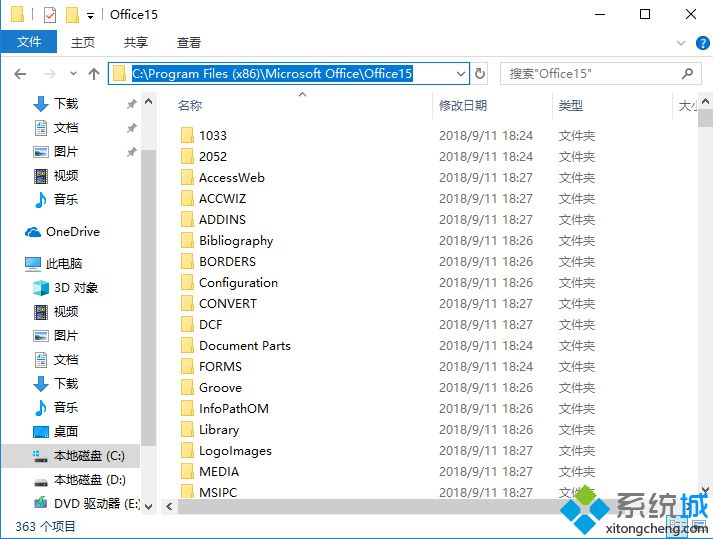Refresh the Office15 folder view
The height and width of the screenshot is (539, 713).
(x=480, y=73)
